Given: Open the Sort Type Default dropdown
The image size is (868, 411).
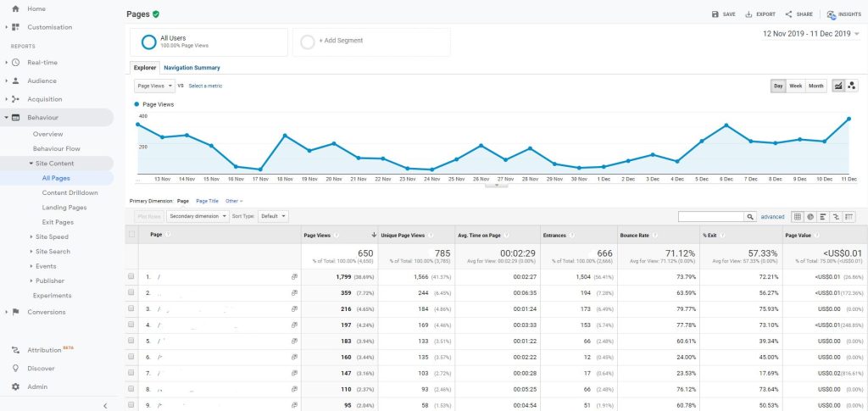Looking at the screenshot, I should click(273, 216).
